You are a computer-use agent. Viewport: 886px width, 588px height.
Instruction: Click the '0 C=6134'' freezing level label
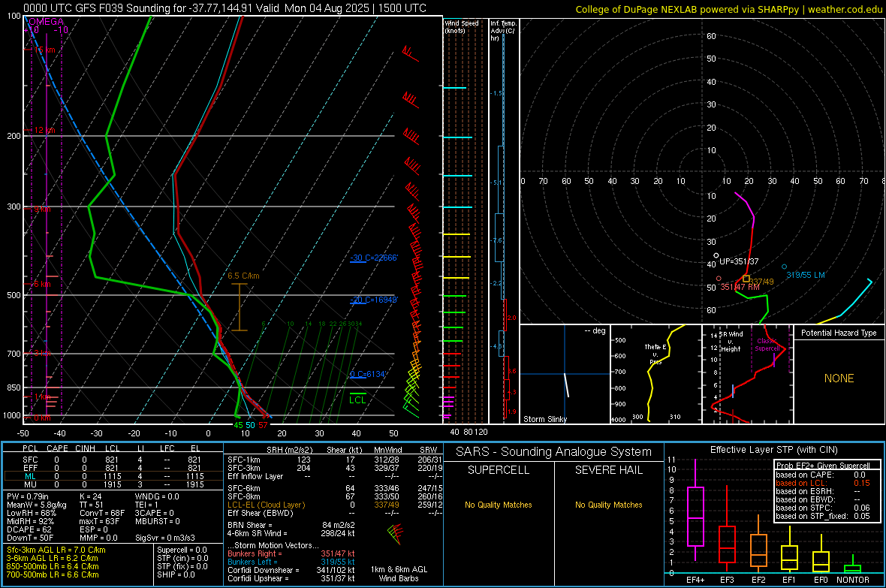pos(369,374)
